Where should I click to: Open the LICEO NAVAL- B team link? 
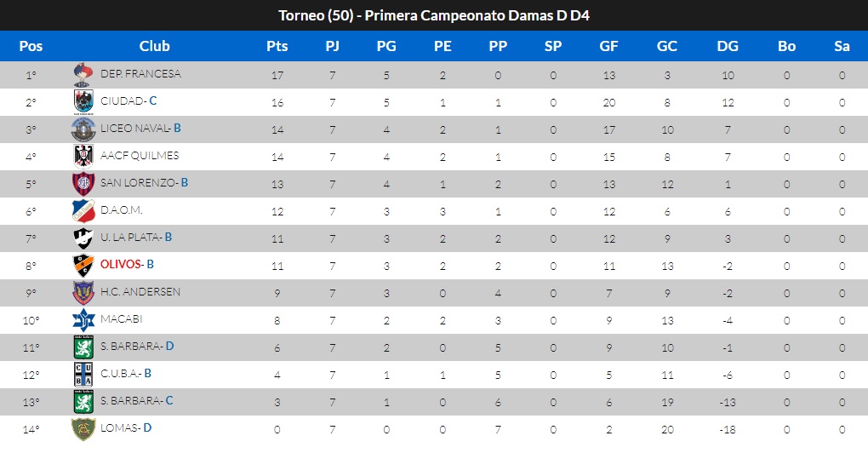tap(140, 129)
